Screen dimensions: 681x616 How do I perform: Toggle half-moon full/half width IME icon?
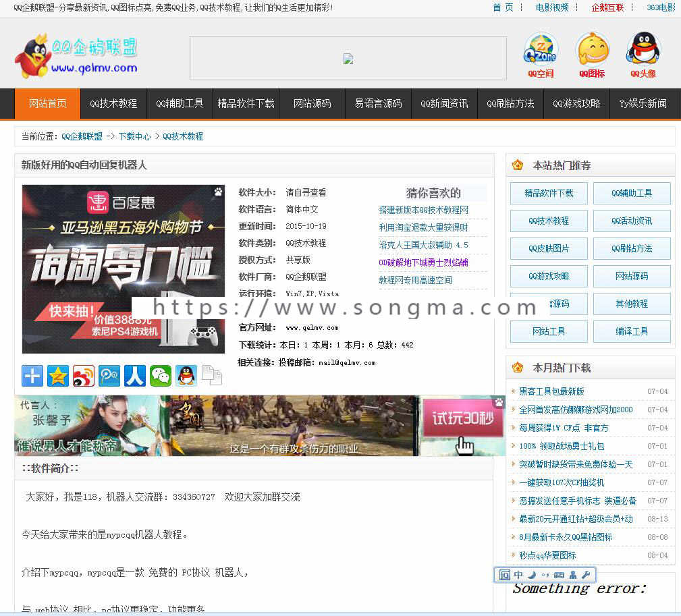pos(532,576)
